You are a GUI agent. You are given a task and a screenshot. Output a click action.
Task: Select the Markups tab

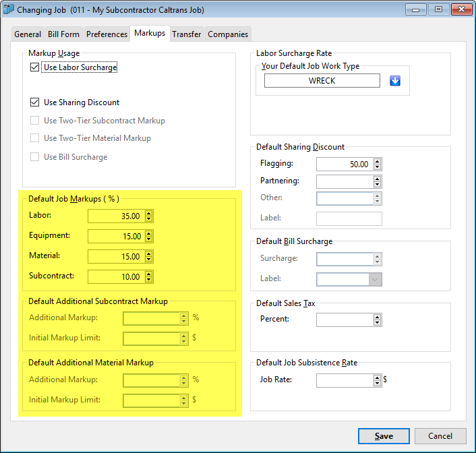coord(150,33)
